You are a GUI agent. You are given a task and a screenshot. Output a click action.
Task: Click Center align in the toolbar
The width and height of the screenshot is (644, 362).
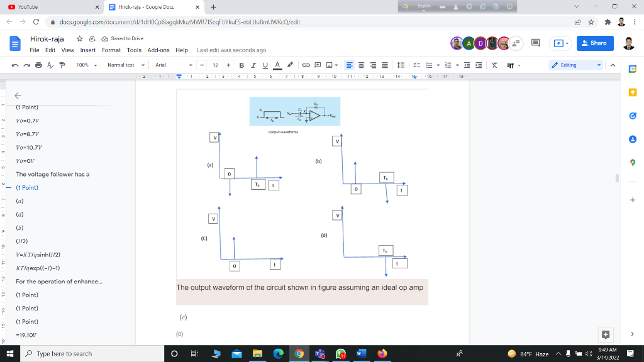(362, 65)
